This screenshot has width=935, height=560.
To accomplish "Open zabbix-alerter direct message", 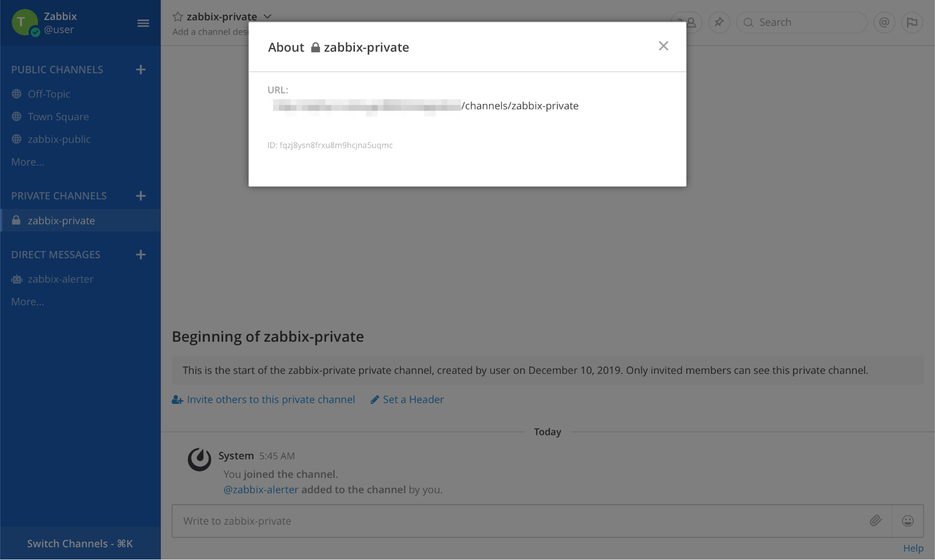I will point(60,279).
